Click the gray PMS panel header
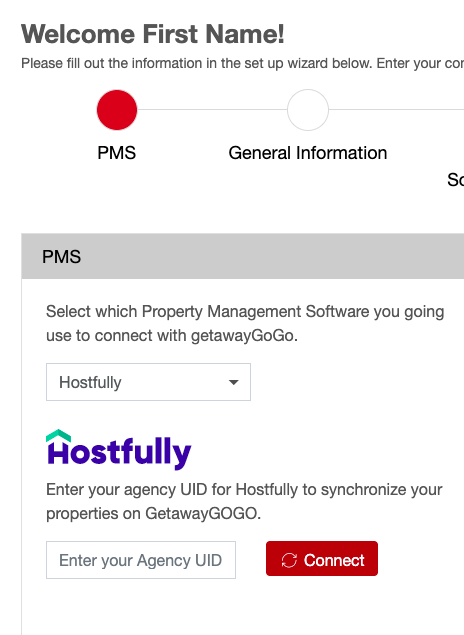This screenshot has width=464, height=635. click(x=243, y=256)
